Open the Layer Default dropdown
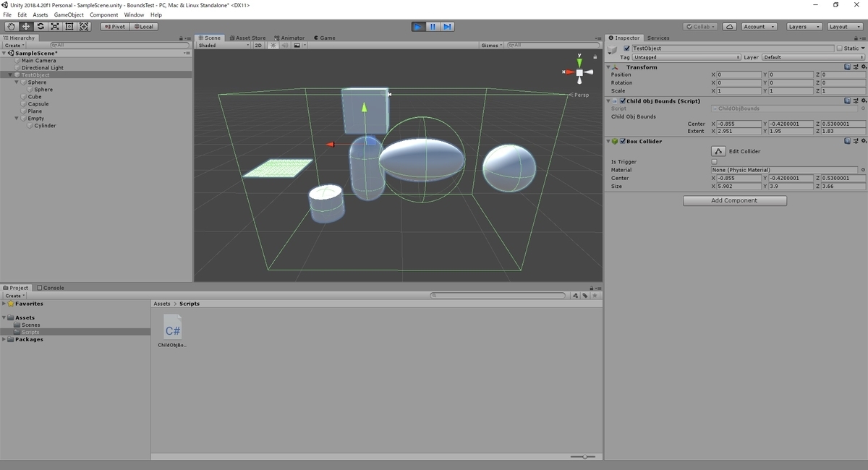This screenshot has width=868, height=470. pos(813,57)
